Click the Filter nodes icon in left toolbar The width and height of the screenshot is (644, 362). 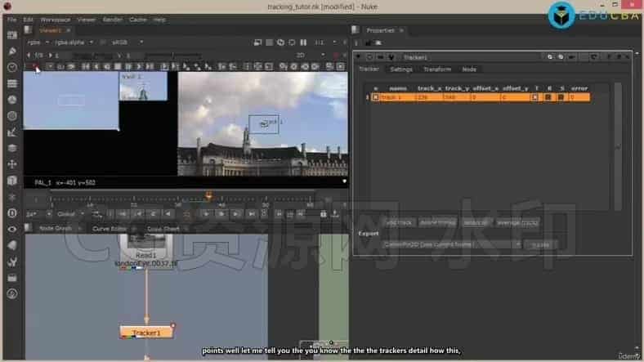[x=12, y=116]
